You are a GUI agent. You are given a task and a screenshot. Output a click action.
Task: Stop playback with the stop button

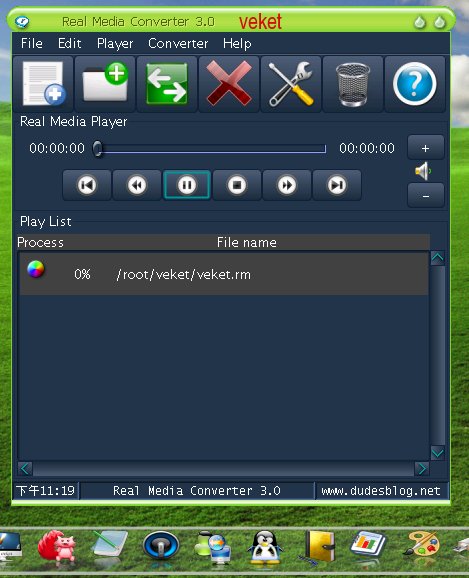237,185
